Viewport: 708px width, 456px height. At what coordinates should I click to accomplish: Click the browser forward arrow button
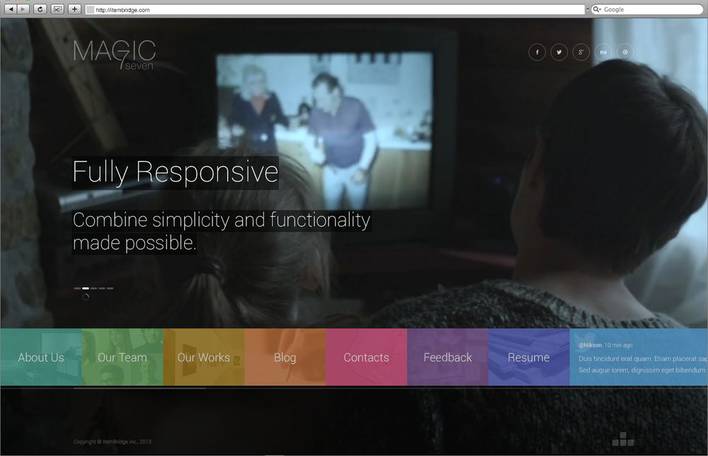pos(24,9)
